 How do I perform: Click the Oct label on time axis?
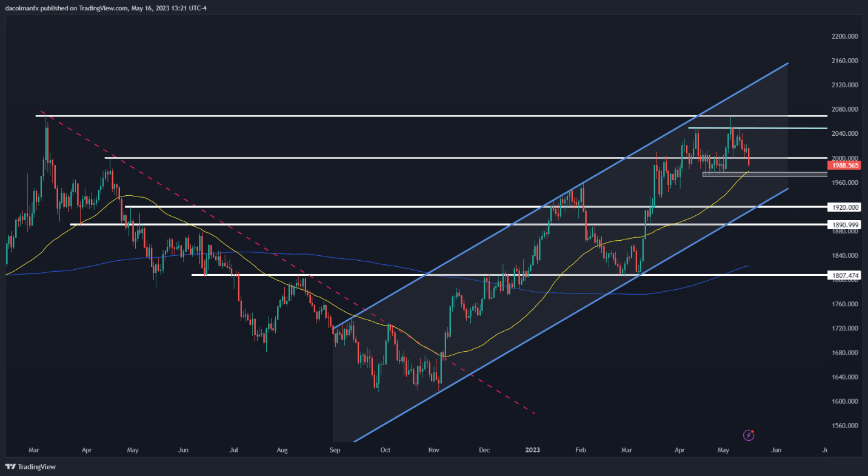pos(385,451)
